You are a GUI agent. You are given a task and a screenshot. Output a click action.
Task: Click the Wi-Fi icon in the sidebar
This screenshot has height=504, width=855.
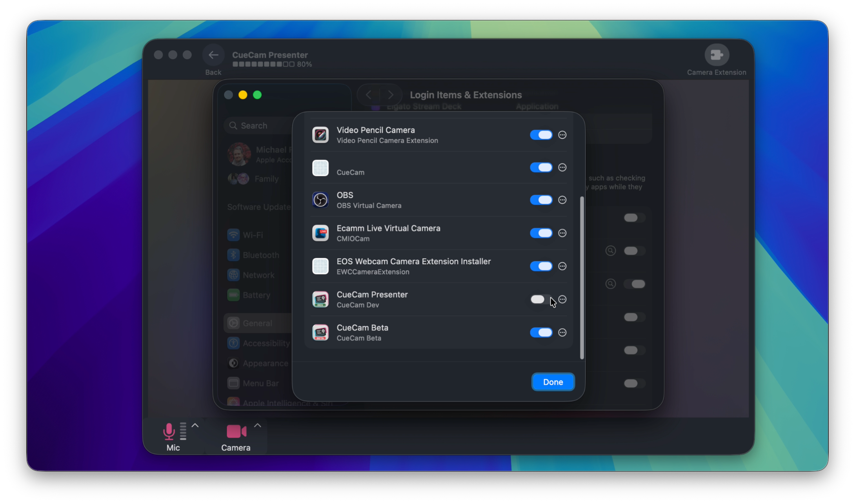pyautogui.click(x=233, y=235)
